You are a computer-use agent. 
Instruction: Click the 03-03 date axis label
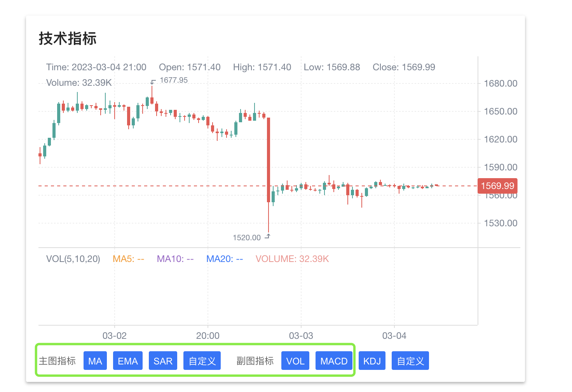(301, 336)
